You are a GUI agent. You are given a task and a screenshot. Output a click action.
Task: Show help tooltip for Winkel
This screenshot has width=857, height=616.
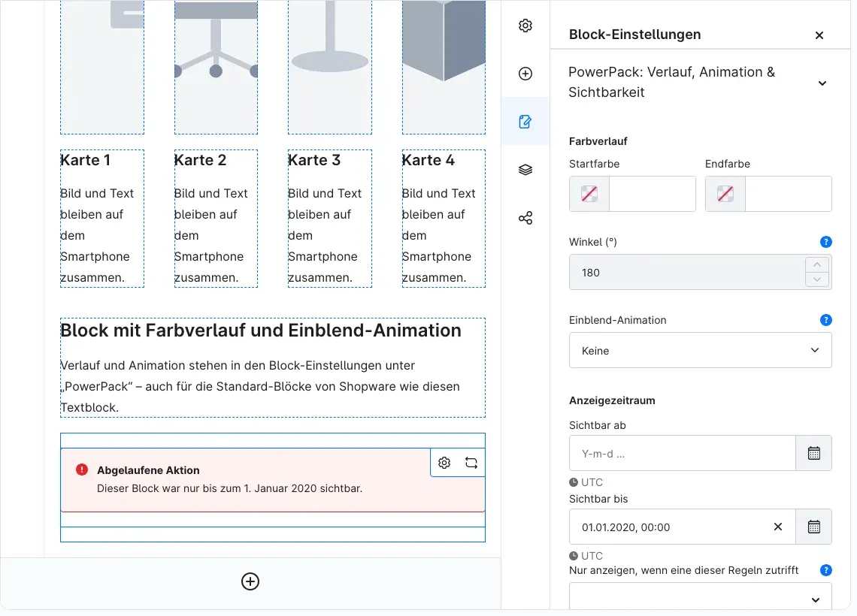tap(826, 242)
